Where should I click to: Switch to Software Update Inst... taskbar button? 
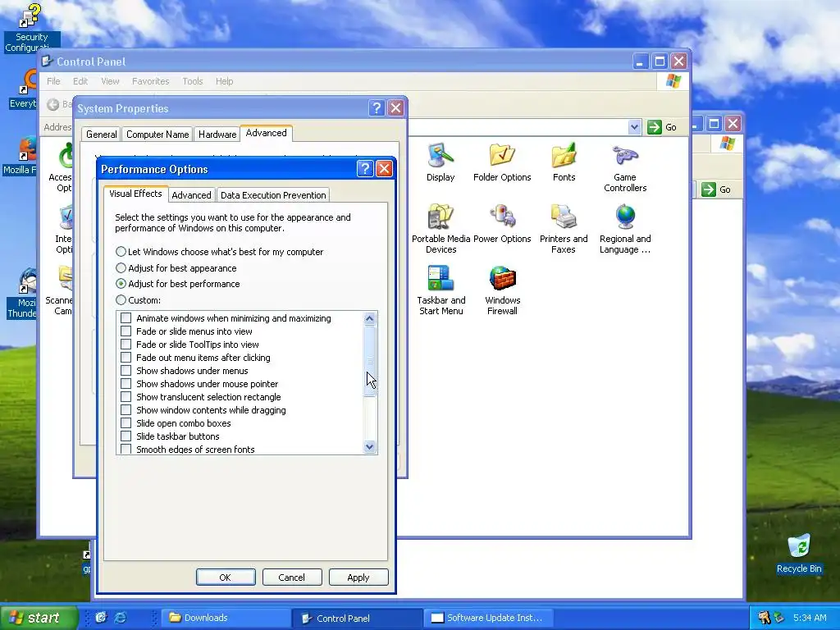point(487,618)
